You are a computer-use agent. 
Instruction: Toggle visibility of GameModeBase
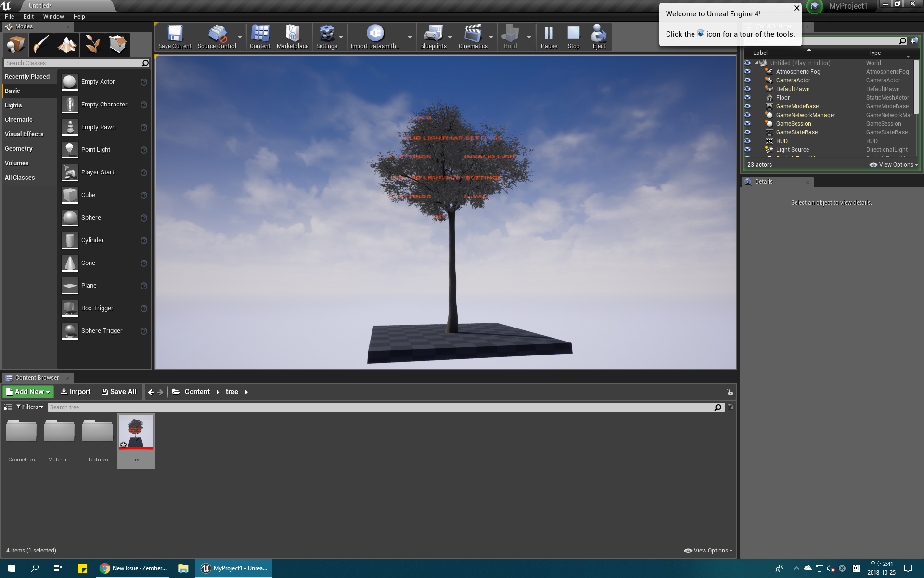(x=747, y=106)
